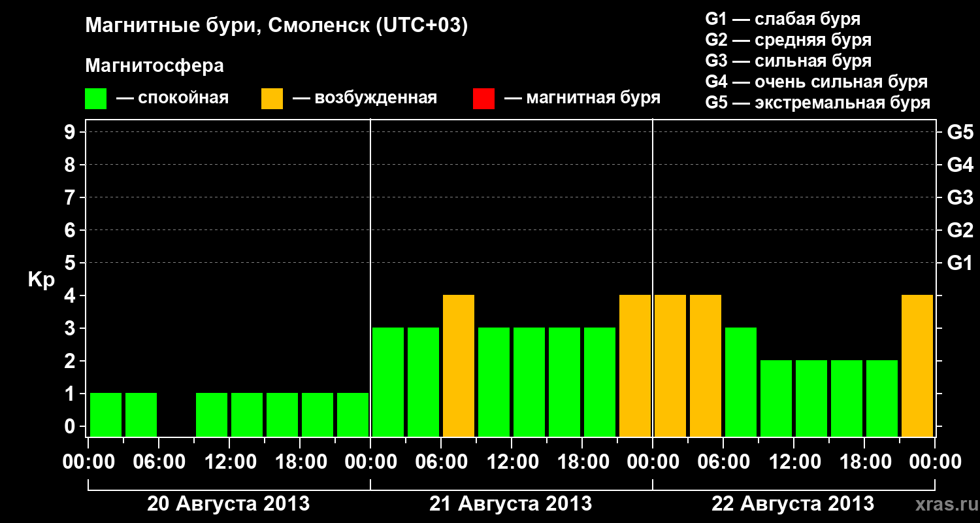This screenshot has width=980, height=523.
Task: Click the green Kp 1 bar at 18:00 on 20 August
Action: tap(318, 414)
